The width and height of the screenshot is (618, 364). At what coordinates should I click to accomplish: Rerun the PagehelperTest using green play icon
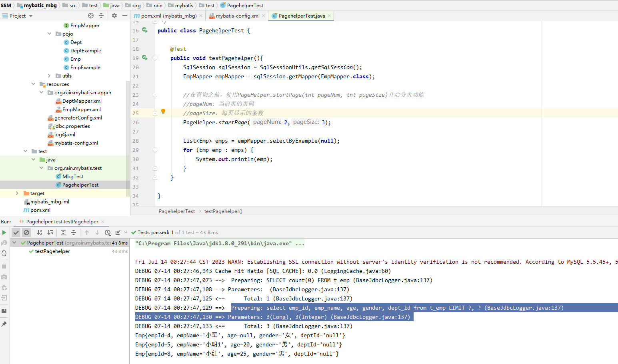click(x=4, y=233)
